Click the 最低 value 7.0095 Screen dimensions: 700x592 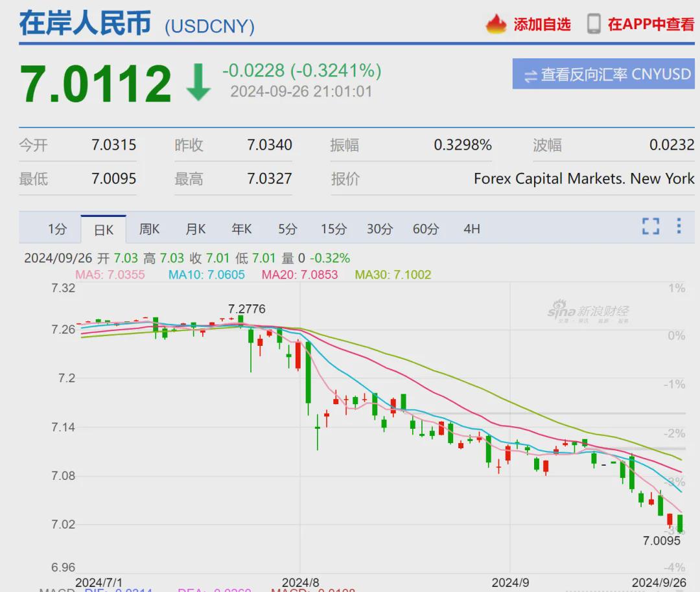(114, 179)
